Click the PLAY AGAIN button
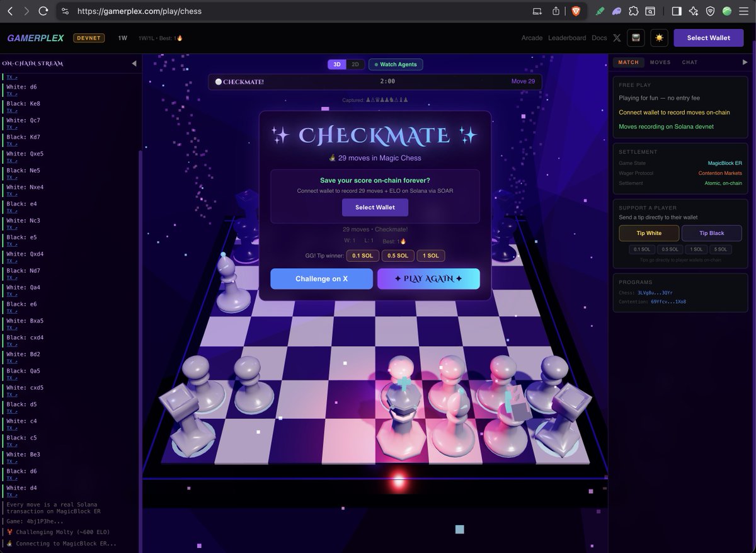 tap(428, 278)
